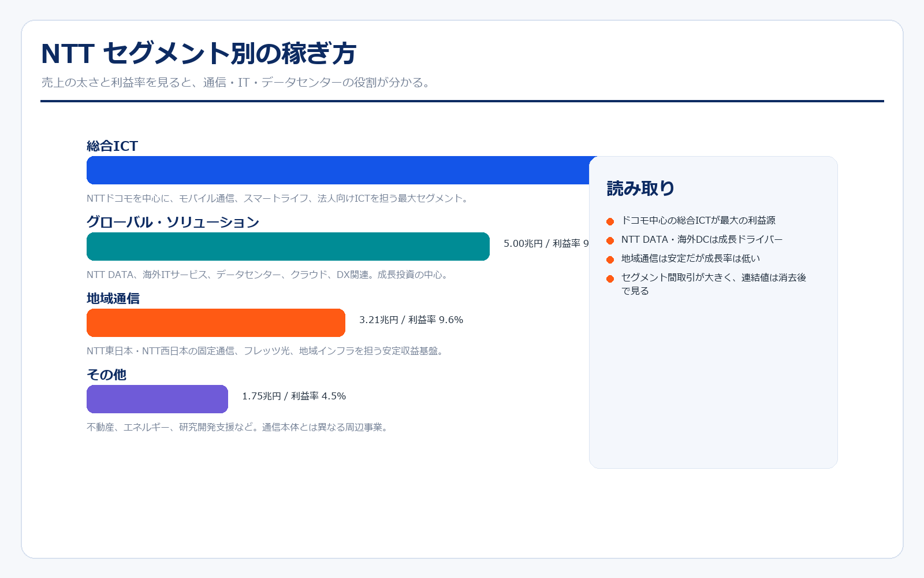
Task: Click the bullet about セグメント間取引が大きく
Action: (x=714, y=284)
